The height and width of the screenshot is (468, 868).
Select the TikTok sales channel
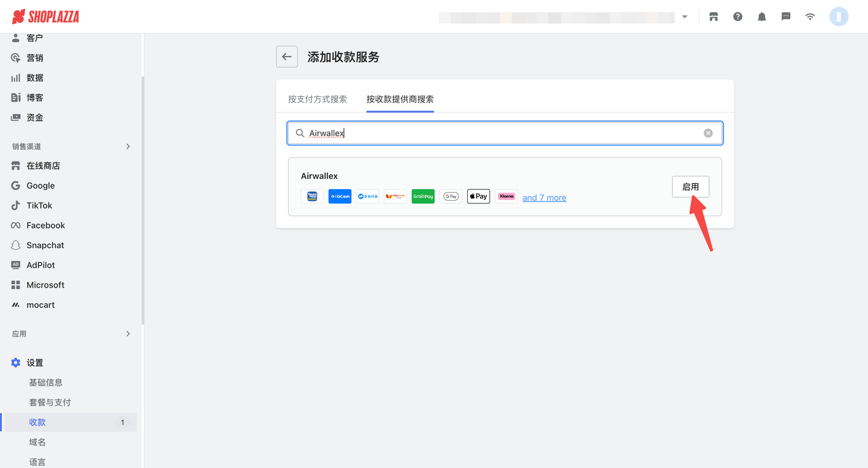coord(39,205)
